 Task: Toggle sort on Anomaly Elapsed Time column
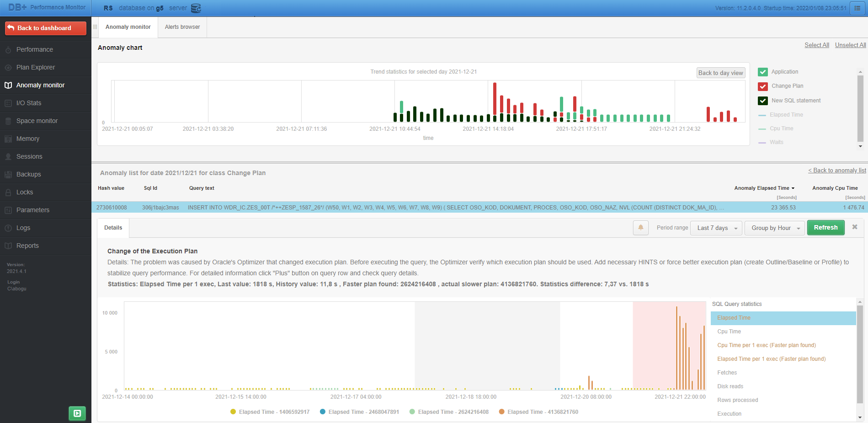point(764,188)
